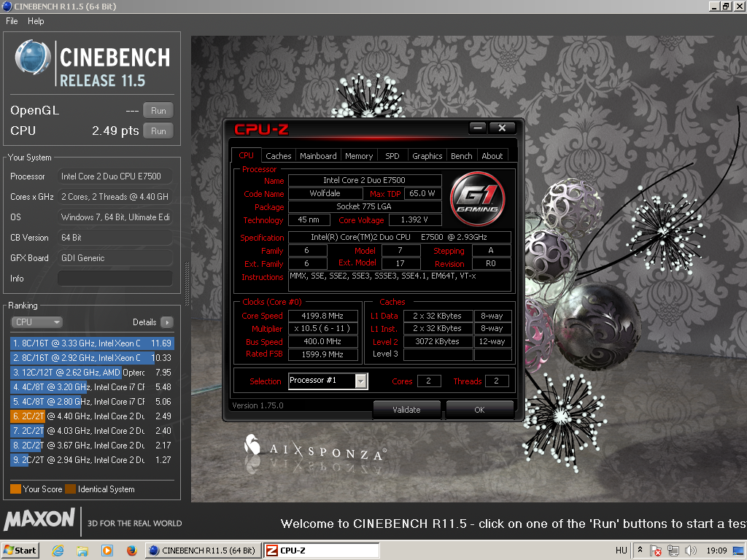The width and height of the screenshot is (747, 560).
Task: Switch to the Caches tab in CPU-Z
Action: 278,156
